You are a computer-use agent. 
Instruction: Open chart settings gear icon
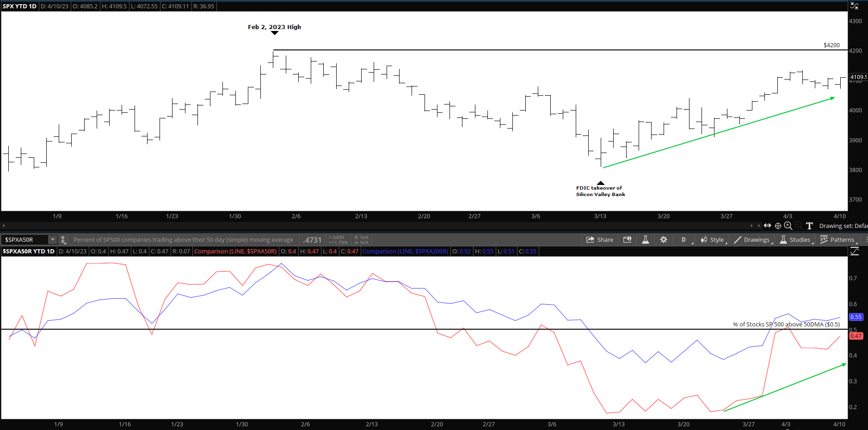click(x=664, y=240)
